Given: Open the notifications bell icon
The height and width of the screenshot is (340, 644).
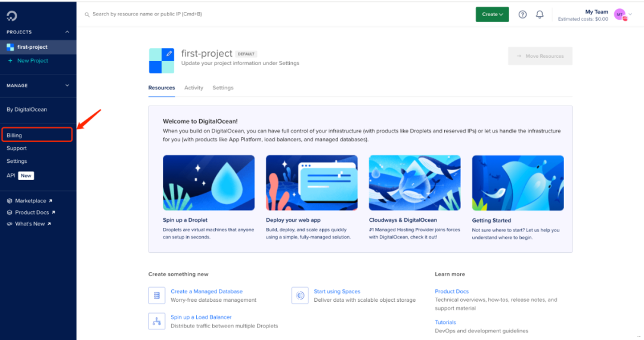Looking at the screenshot, I should 540,14.
